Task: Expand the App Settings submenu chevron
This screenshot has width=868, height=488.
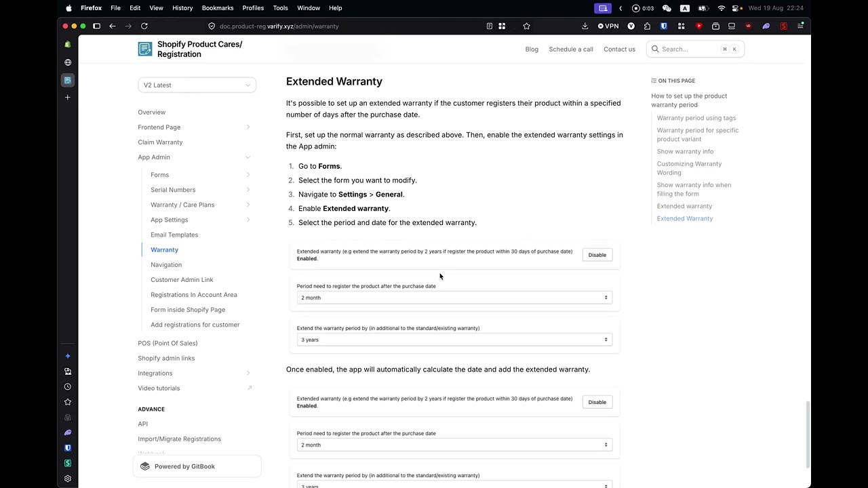Action: coord(248,220)
